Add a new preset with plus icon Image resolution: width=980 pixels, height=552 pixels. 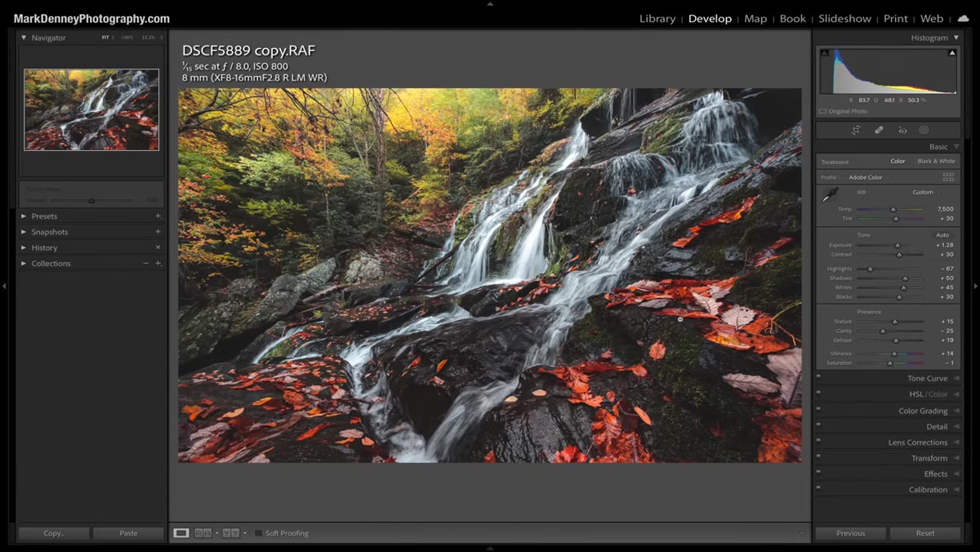coord(158,216)
